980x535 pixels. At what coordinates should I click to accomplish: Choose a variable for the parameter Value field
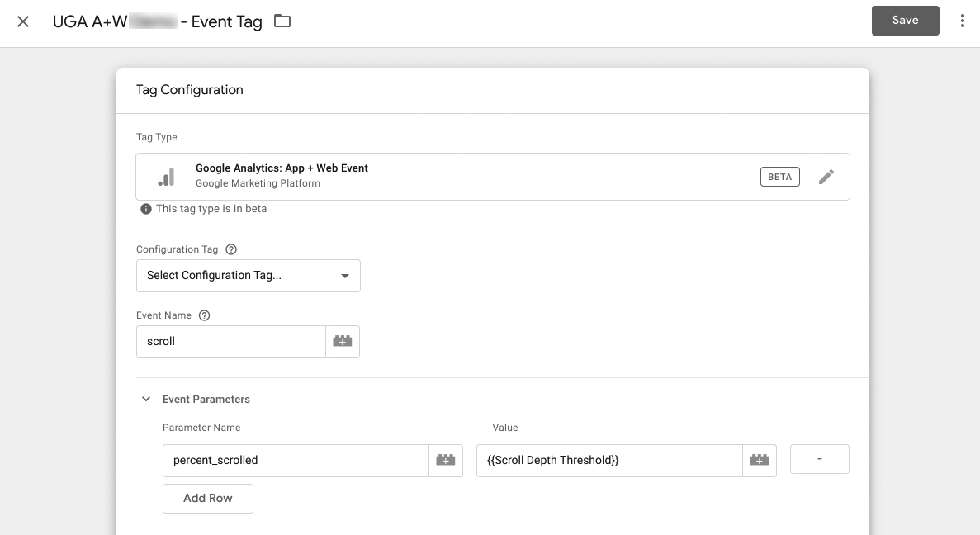pos(760,461)
